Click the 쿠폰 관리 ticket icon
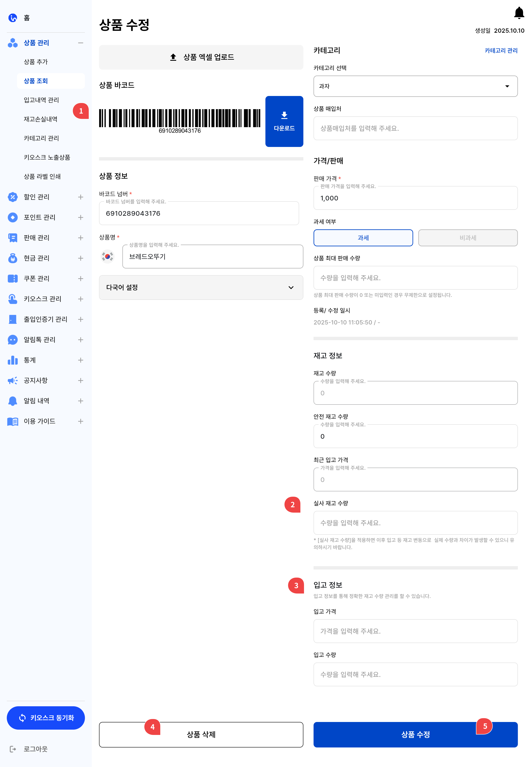Image resolution: width=532 pixels, height=767 pixels. pos(13,278)
